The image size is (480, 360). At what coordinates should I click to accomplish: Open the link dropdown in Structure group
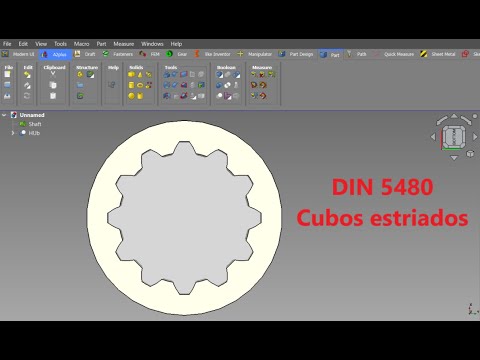90,75
